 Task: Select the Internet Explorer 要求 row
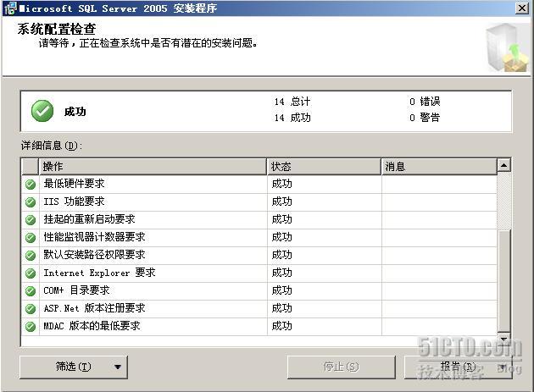coord(259,273)
